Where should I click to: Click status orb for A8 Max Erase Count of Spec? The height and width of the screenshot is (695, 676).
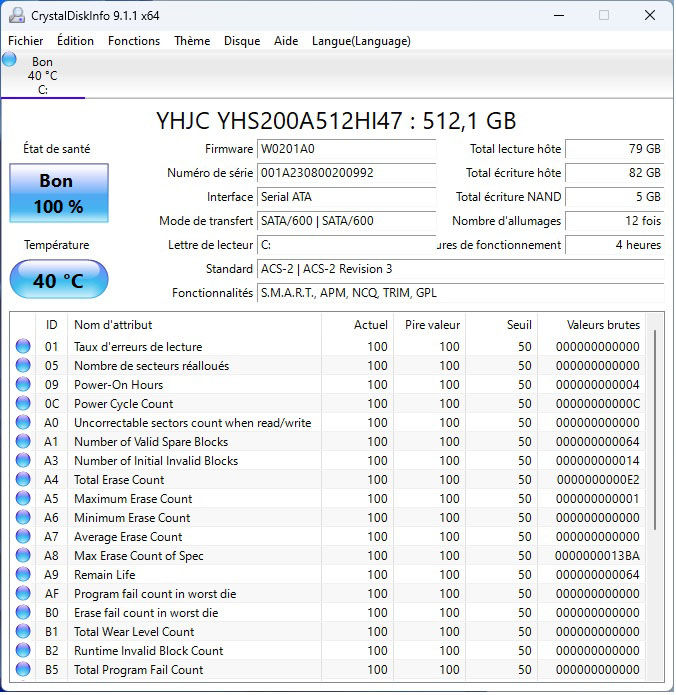point(23,556)
